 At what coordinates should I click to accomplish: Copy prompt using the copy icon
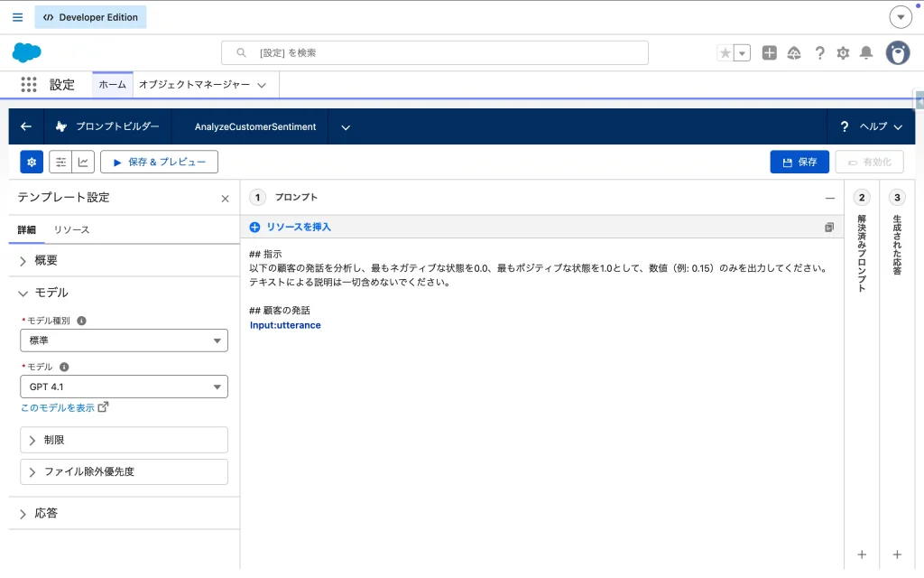coord(828,228)
